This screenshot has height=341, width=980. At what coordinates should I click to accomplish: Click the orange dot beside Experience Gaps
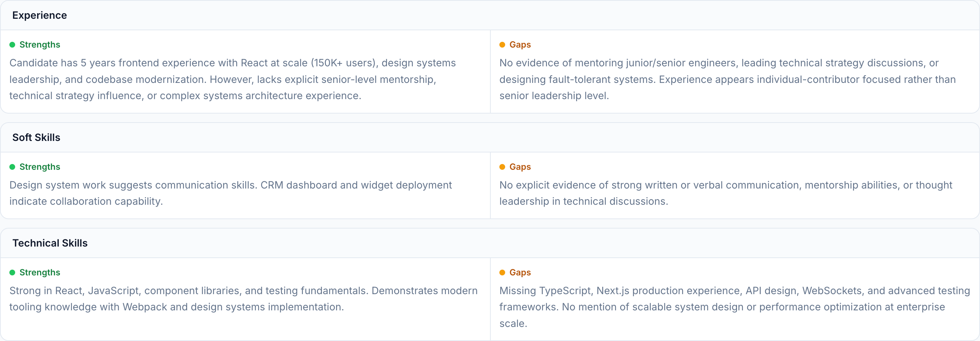pos(502,45)
